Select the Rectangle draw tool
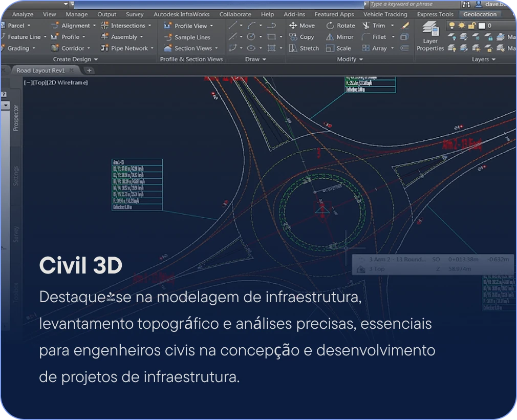Viewport: 517px width, 420px height. [271, 37]
